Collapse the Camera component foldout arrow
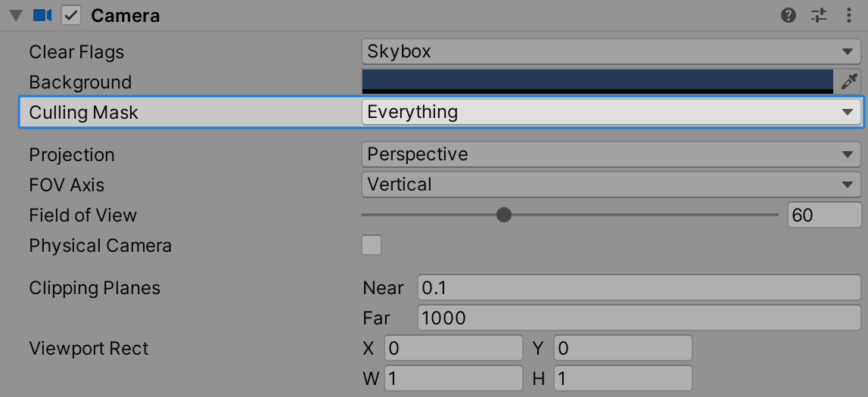 coord(15,16)
